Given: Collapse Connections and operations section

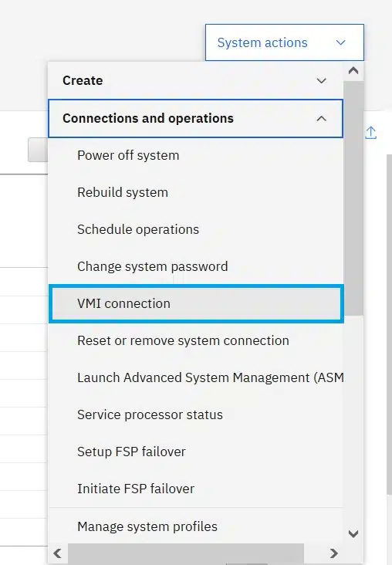Looking at the screenshot, I should coord(196,119).
